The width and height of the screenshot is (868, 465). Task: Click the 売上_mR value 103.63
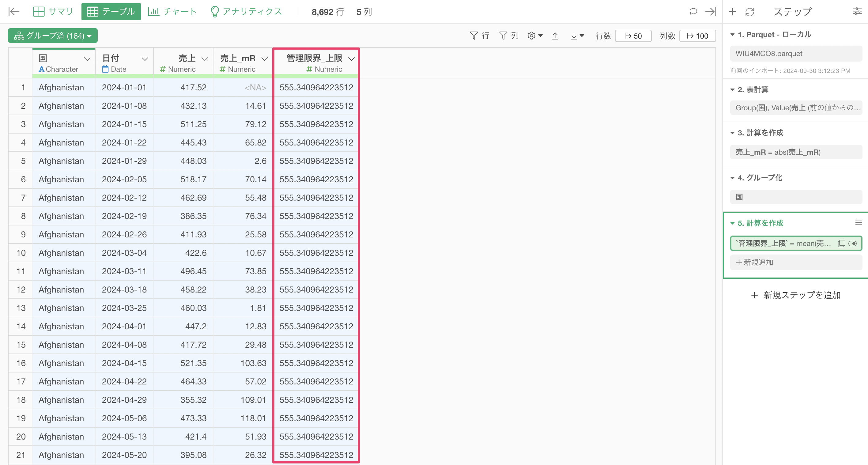click(243, 363)
